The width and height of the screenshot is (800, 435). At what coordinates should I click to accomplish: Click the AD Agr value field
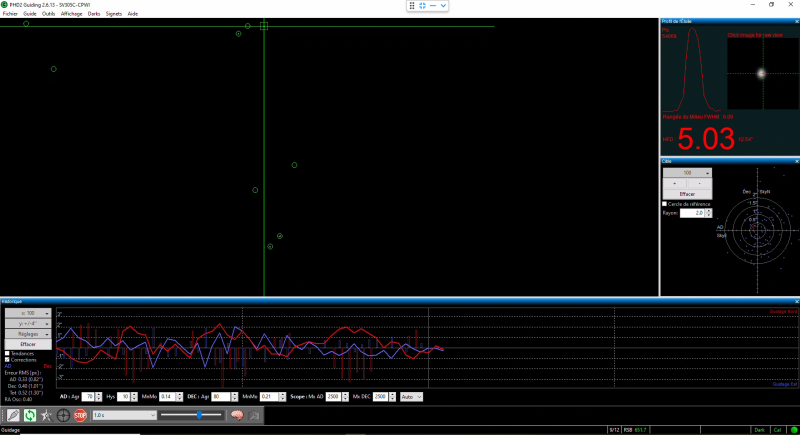[88, 397]
